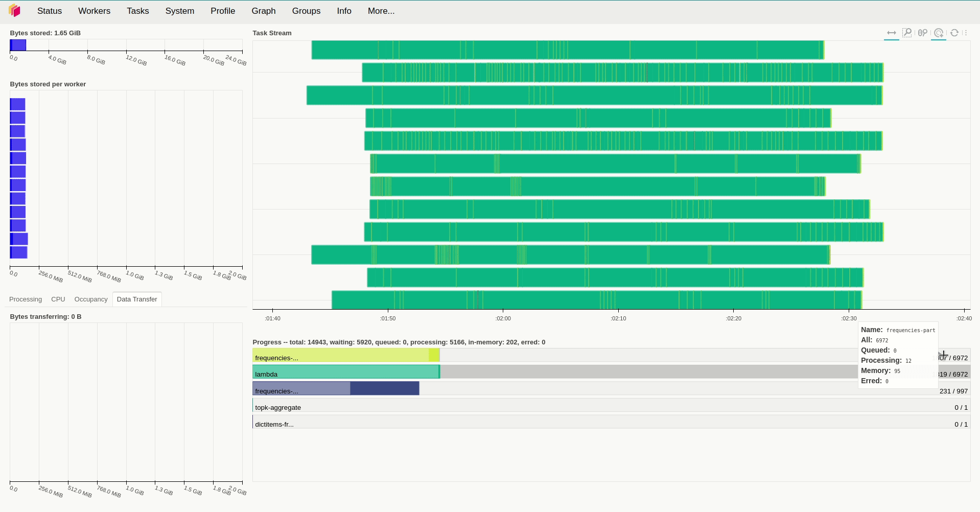Screen dimensions: 980x512
Task: Select the Box Zoom tool
Action: point(907,33)
